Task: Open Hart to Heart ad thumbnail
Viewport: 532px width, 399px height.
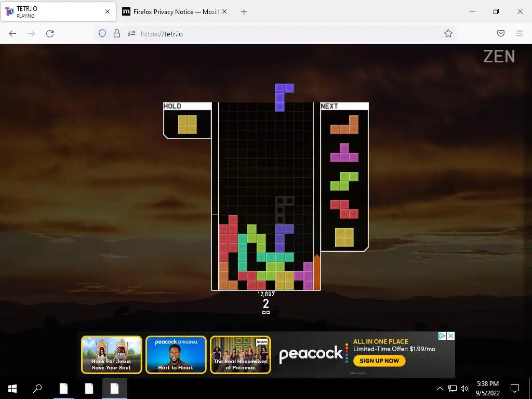Action: [176, 354]
